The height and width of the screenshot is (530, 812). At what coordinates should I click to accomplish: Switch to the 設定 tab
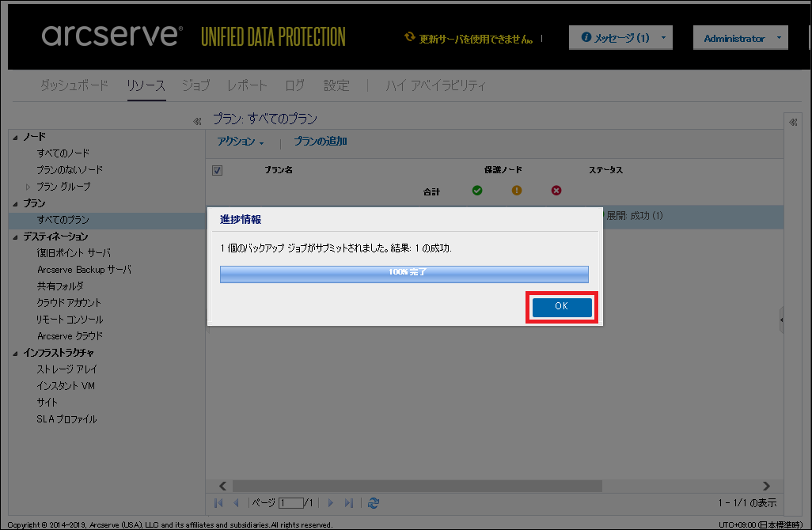point(336,85)
